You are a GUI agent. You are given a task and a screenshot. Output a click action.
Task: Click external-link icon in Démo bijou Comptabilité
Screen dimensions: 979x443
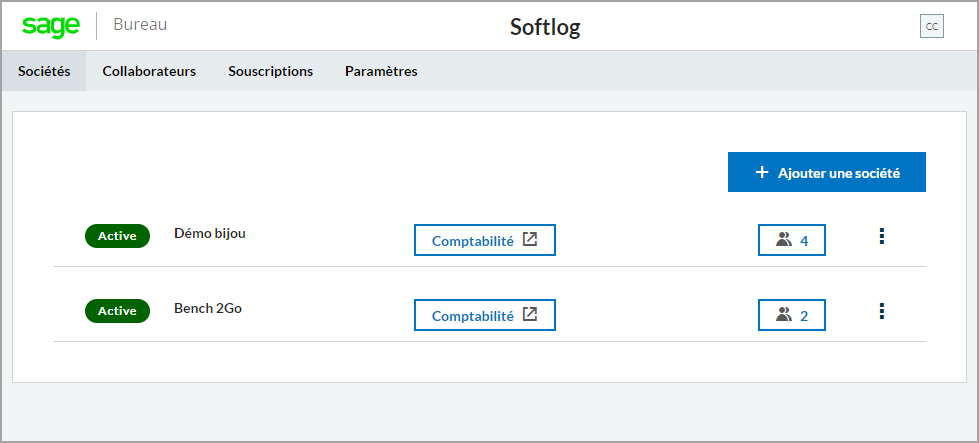[x=529, y=239]
